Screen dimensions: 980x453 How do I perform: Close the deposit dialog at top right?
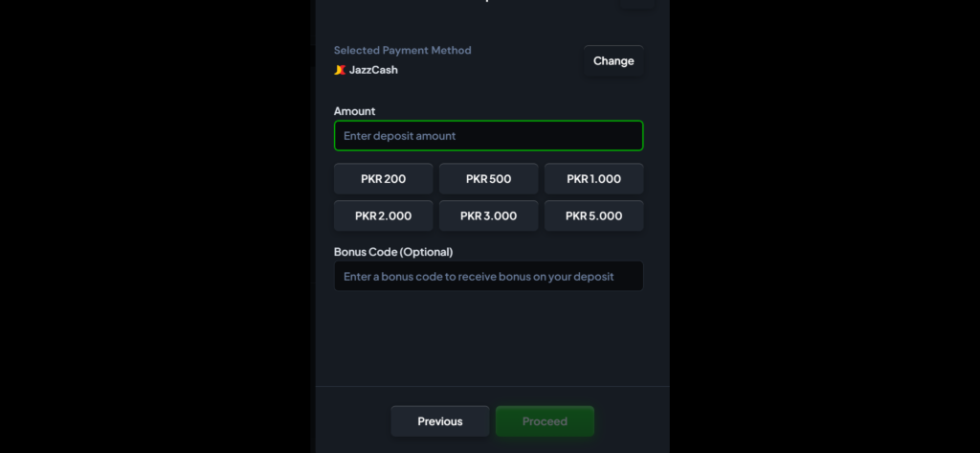tap(636, 3)
